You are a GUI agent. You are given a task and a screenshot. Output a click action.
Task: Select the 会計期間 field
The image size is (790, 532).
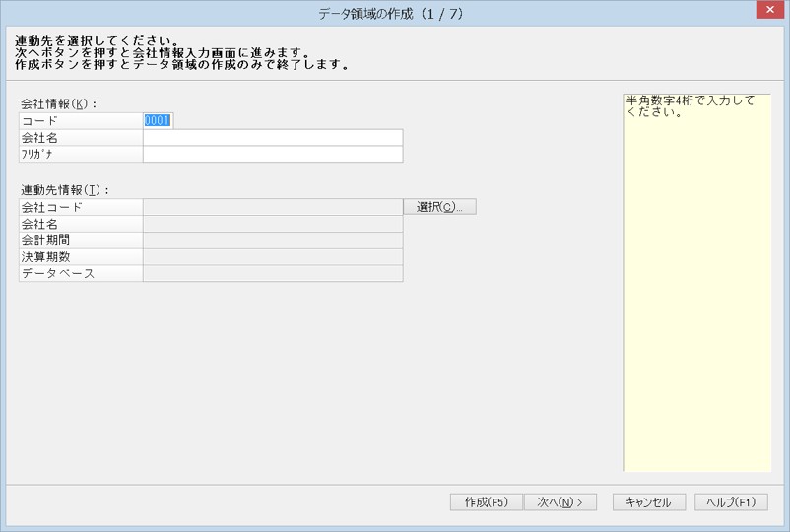273,240
